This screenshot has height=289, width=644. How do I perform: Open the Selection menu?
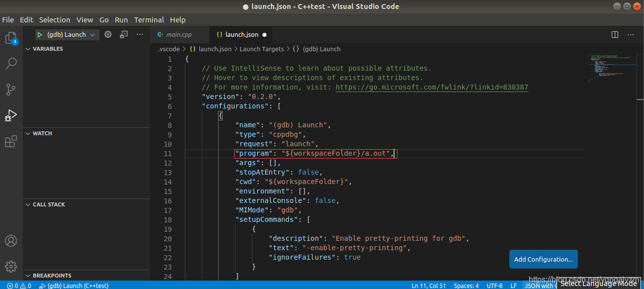[55, 20]
